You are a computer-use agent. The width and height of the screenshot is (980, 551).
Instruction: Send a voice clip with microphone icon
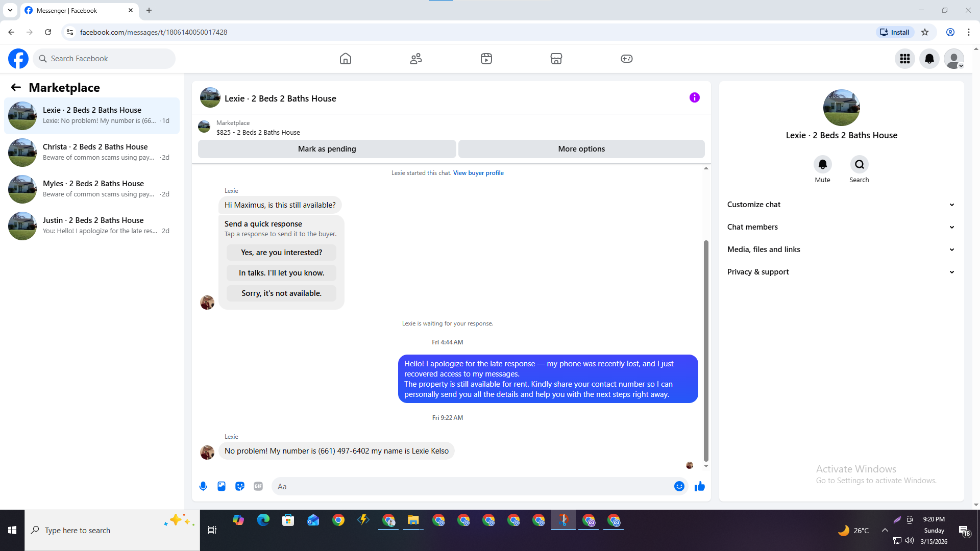(x=203, y=486)
